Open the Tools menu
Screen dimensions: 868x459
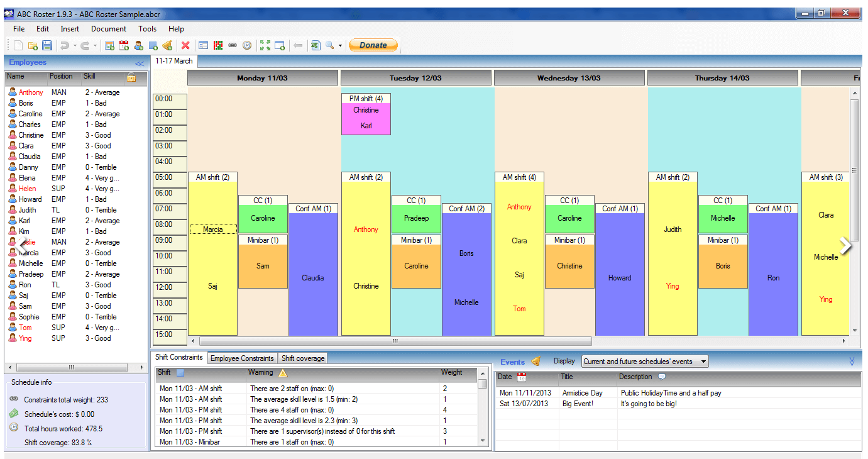click(147, 28)
